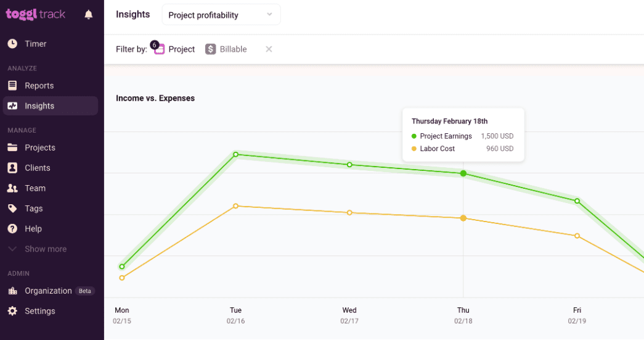
Task: Click Tuesday's Labor Cost data point
Action: tap(235, 206)
